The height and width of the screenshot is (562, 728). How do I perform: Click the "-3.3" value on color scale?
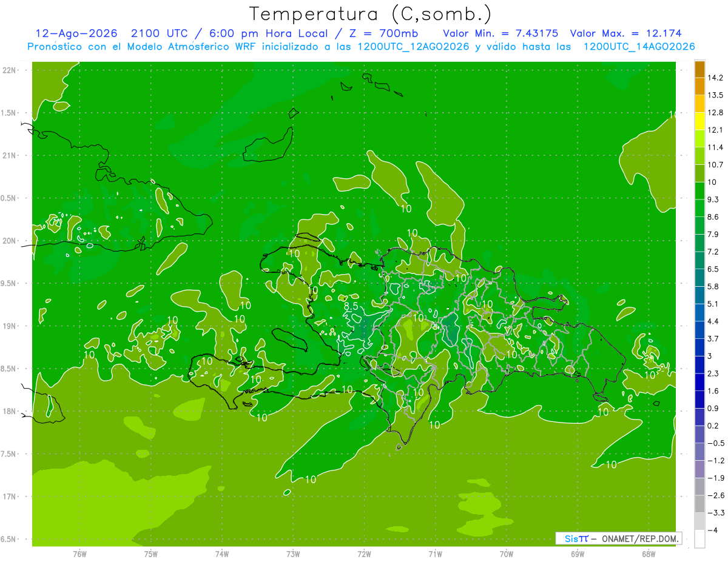click(x=716, y=512)
